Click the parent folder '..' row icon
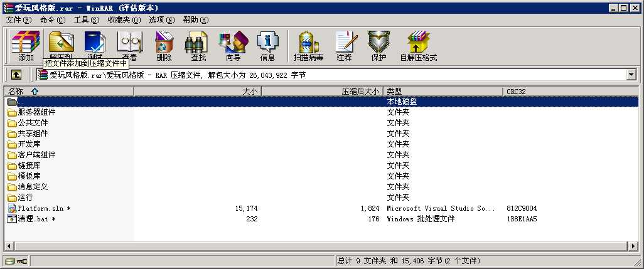 pos(12,102)
